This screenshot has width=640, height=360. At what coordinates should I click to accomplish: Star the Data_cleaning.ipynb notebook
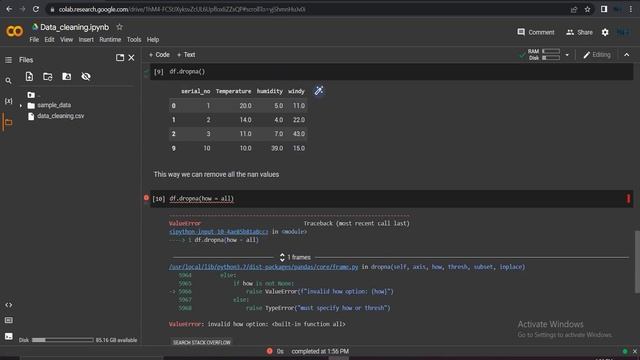point(119,27)
